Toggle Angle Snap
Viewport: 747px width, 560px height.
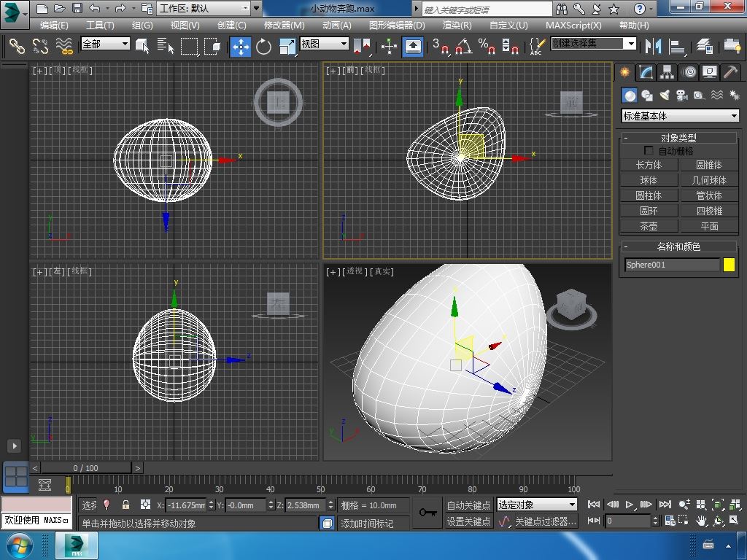pyautogui.click(x=464, y=46)
